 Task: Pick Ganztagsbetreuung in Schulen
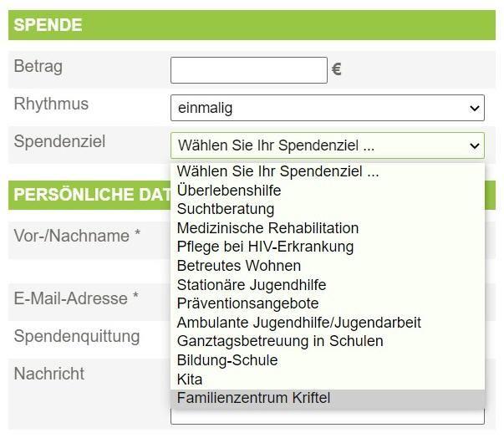(280, 341)
